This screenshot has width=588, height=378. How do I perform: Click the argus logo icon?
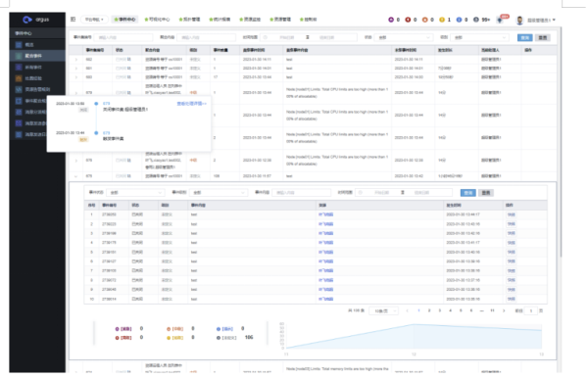pyautogui.click(x=27, y=20)
